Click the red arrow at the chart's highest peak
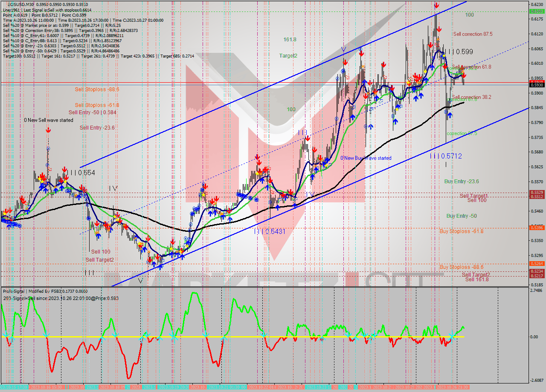The image size is (546, 392). pos(436,6)
